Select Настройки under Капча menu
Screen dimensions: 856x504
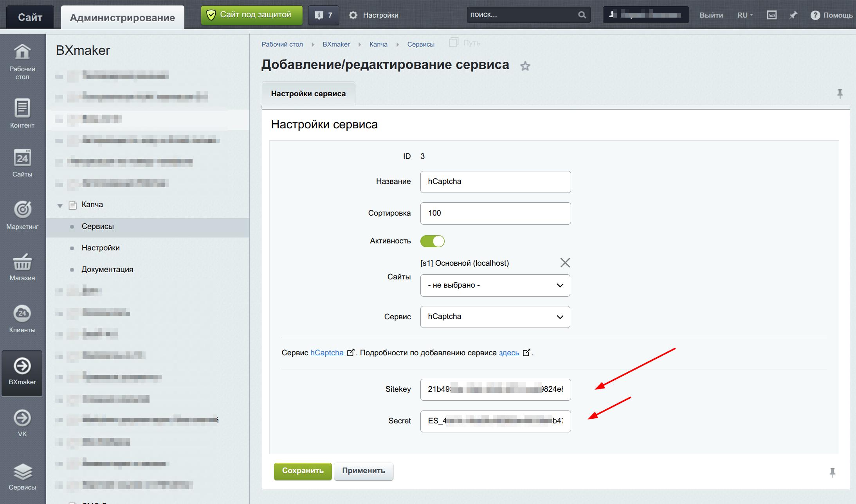[101, 248]
